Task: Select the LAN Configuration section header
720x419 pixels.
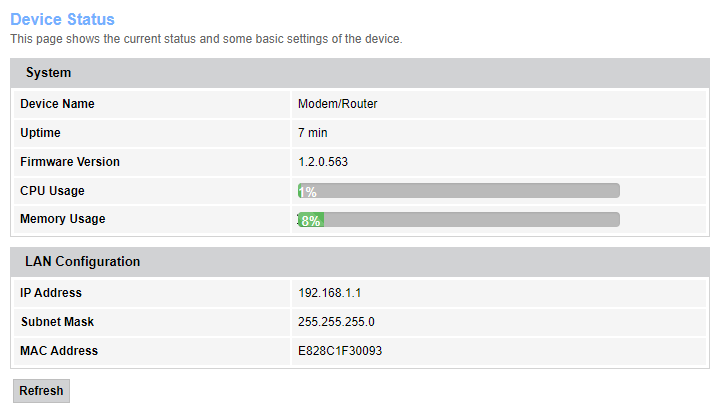Action: point(82,262)
